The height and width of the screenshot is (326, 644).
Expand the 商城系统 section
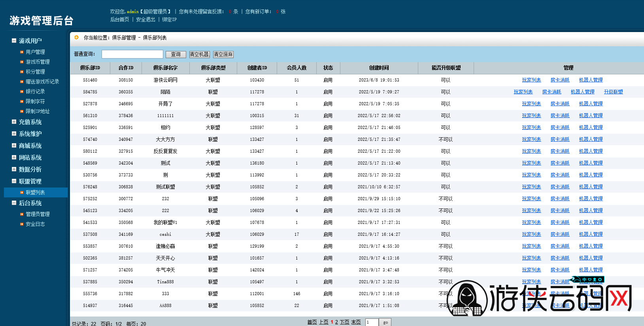point(14,145)
